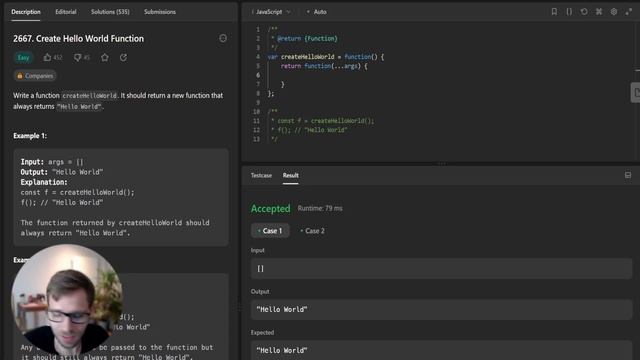Screen dimensions: 640x360
Task: Toggle fullscreen editor icon
Action: [x=629, y=12]
